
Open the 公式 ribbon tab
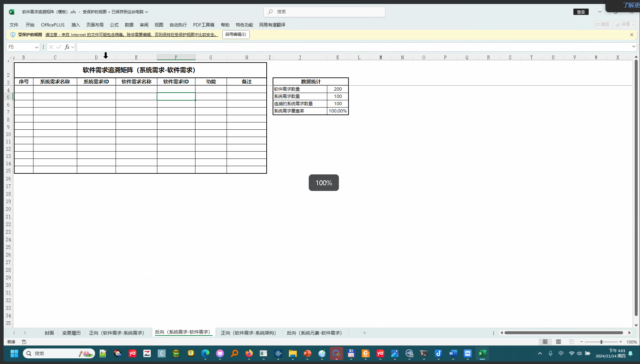(x=114, y=25)
